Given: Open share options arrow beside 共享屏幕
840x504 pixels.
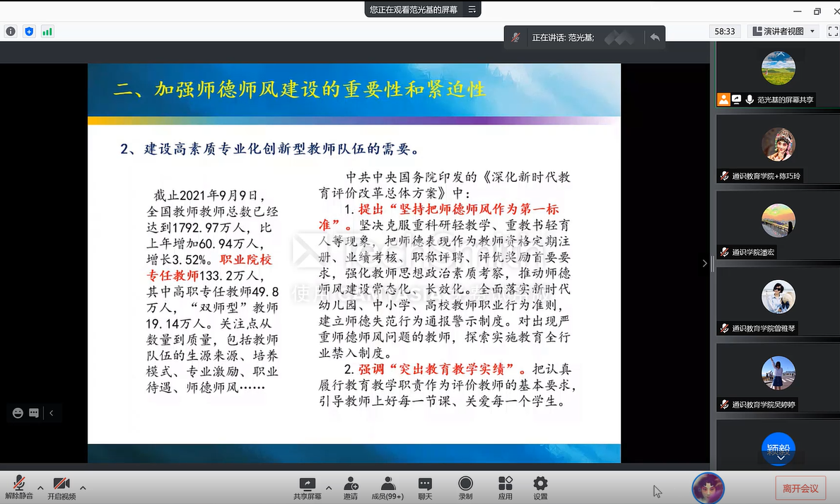Looking at the screenshot, I should [x=329, y=488].
